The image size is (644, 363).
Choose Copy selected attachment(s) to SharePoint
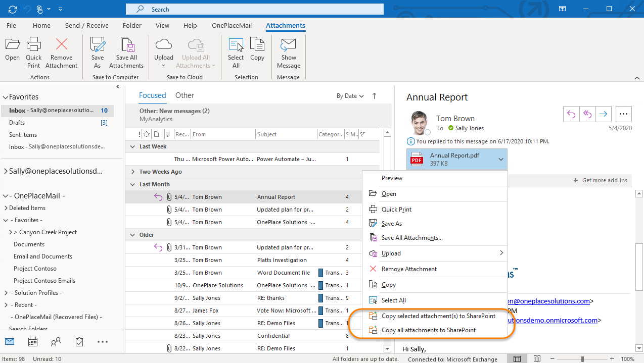pyautogui.click(x=438, y=316)
